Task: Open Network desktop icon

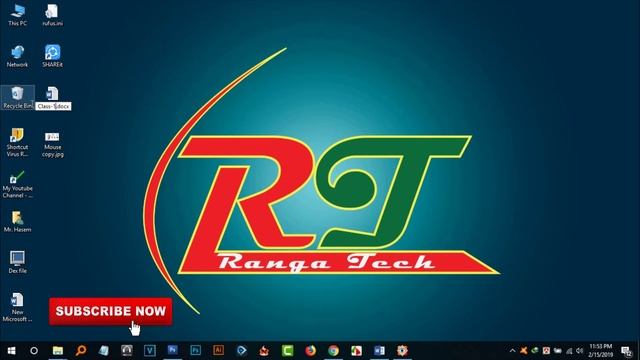Action: coord(18,56)
